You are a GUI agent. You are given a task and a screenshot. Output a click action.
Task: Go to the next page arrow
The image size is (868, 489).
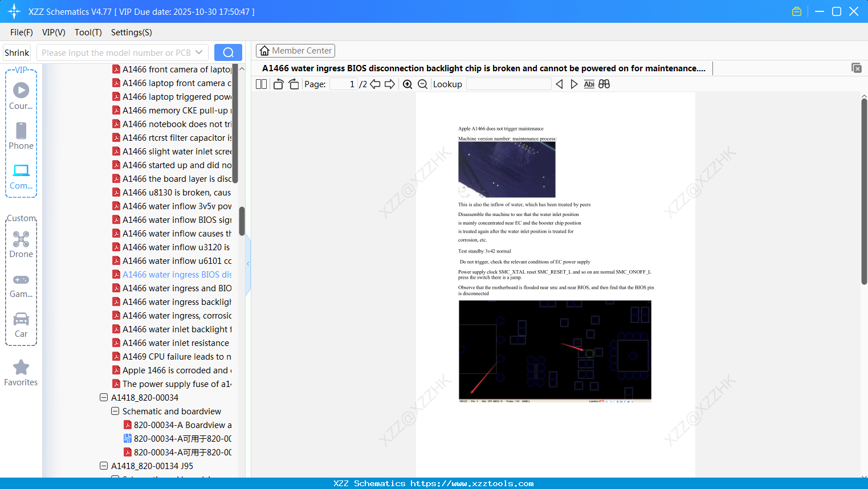[390, 84]
